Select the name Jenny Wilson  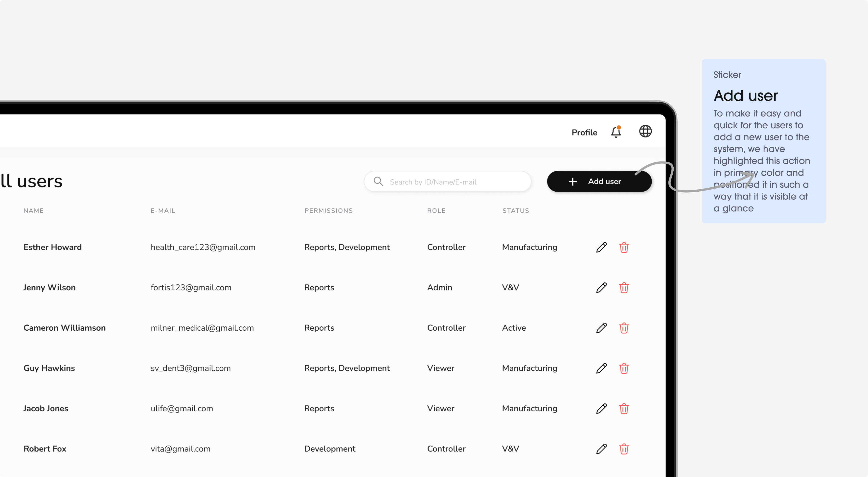(49, 288)
